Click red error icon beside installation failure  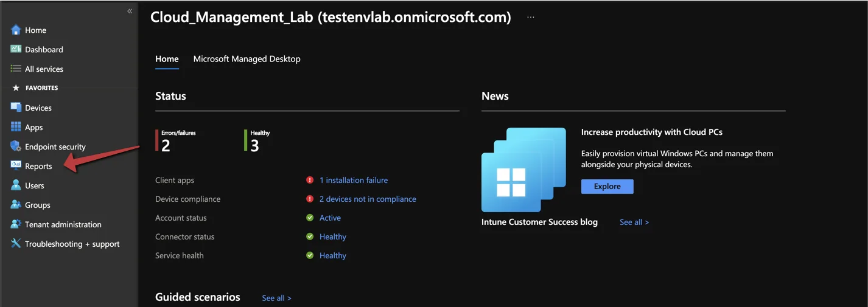310,180
